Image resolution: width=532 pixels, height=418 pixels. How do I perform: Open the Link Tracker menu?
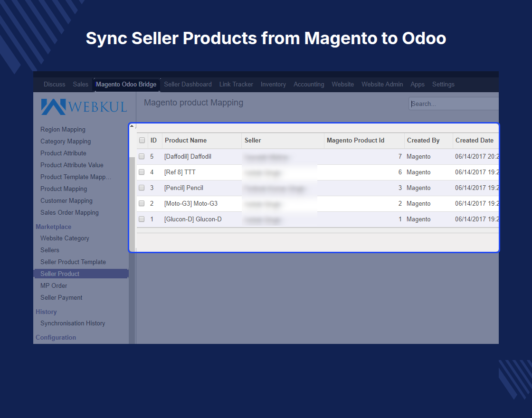click(236, 84)
